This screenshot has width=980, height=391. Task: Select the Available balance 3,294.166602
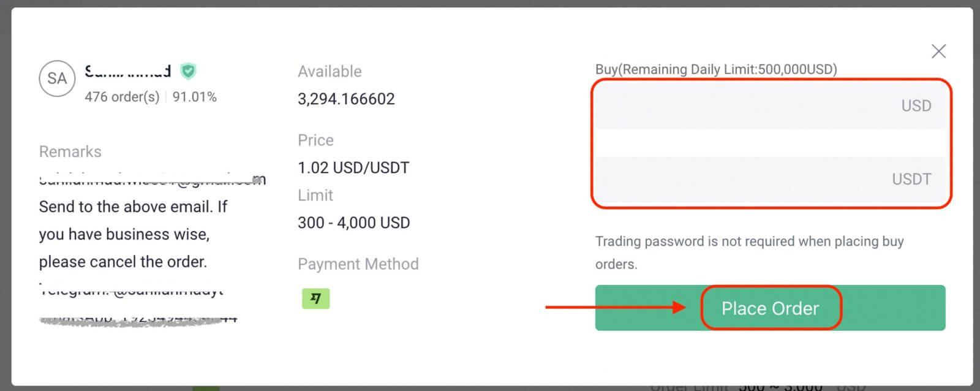(347, 99)
